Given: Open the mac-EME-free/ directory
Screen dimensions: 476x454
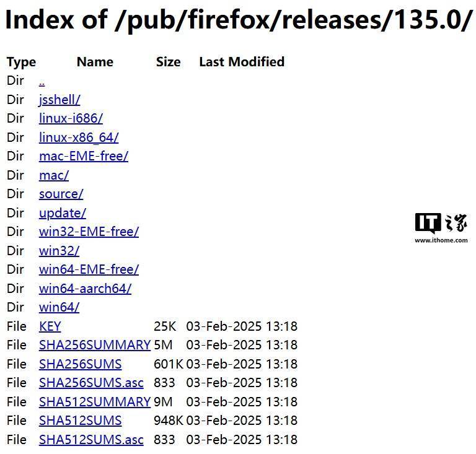Looking at the screenshot, I should click(84, 156).
